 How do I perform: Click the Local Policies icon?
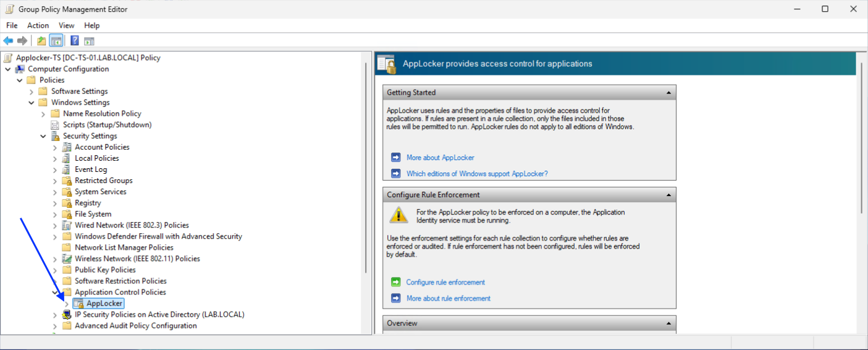[67, 158]
